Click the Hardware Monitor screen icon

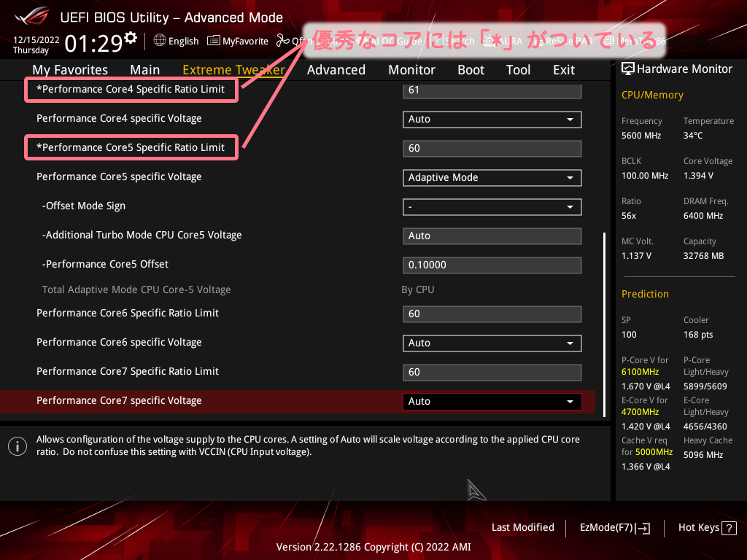pos(628,69)
